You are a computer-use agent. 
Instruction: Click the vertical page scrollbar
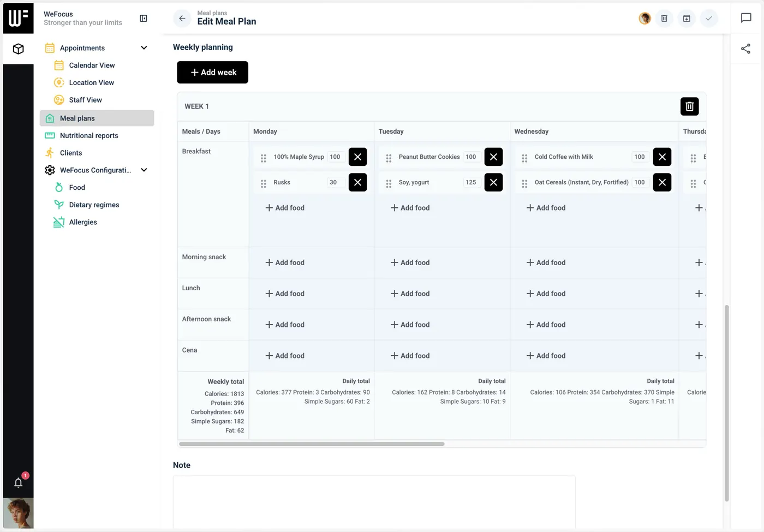[726, 403]
